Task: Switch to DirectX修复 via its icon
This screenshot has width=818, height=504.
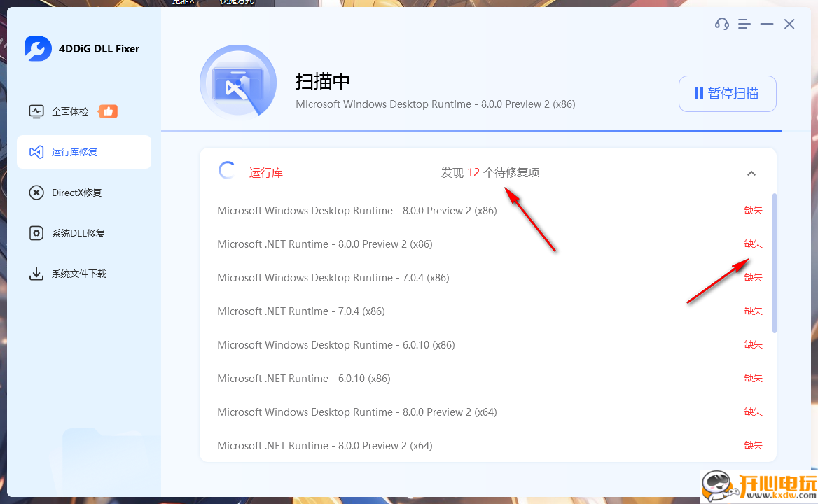Action: click(36, 192)
